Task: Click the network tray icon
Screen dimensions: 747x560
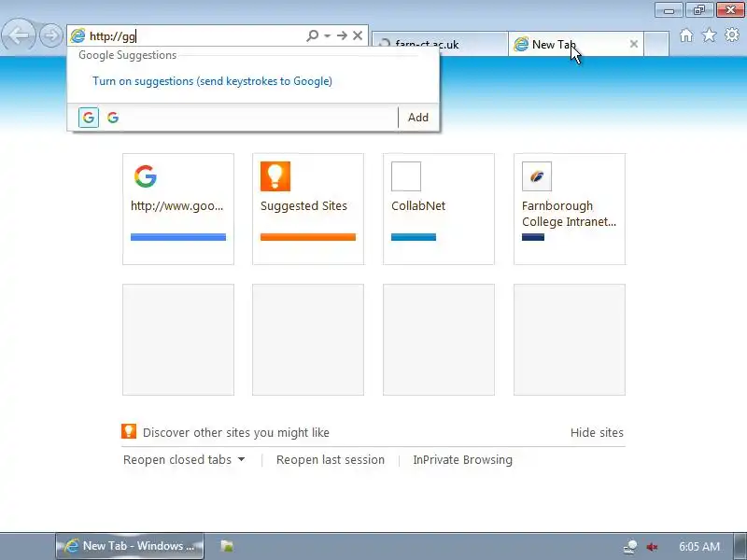Action: click(630, 546)
